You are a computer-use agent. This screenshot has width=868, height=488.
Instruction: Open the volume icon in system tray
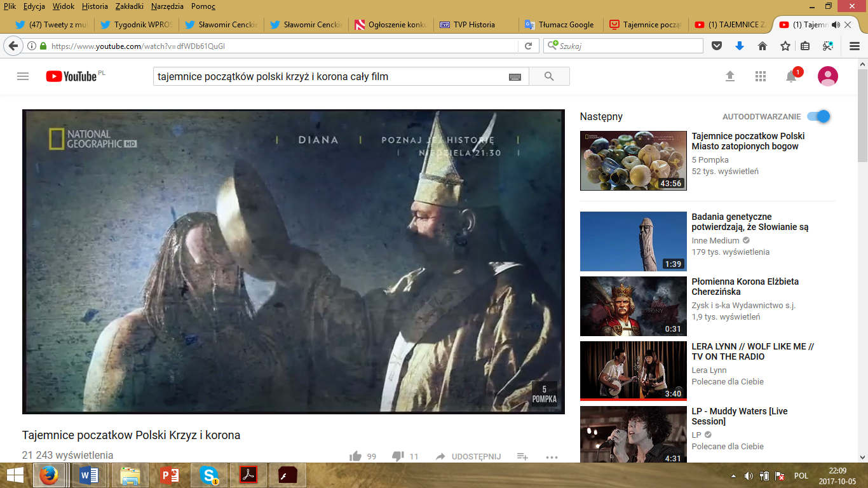tap(749, 476)
